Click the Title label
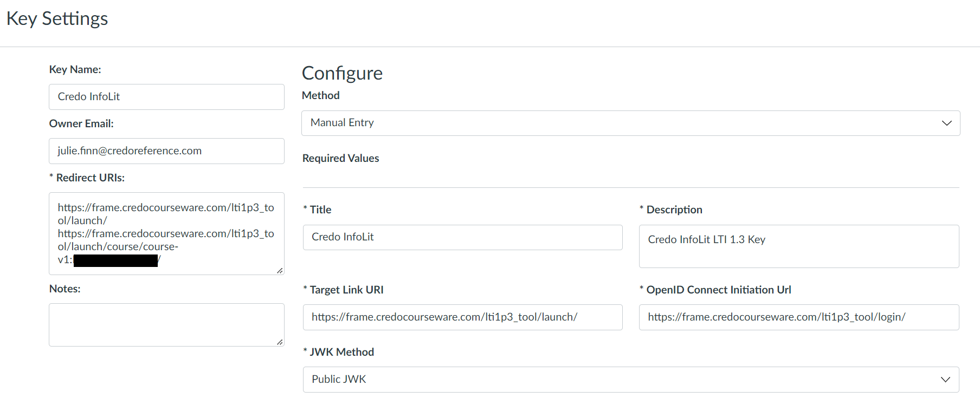Viewport: 980px width, 398px height. pyautogui.click(x=317, y=210)
